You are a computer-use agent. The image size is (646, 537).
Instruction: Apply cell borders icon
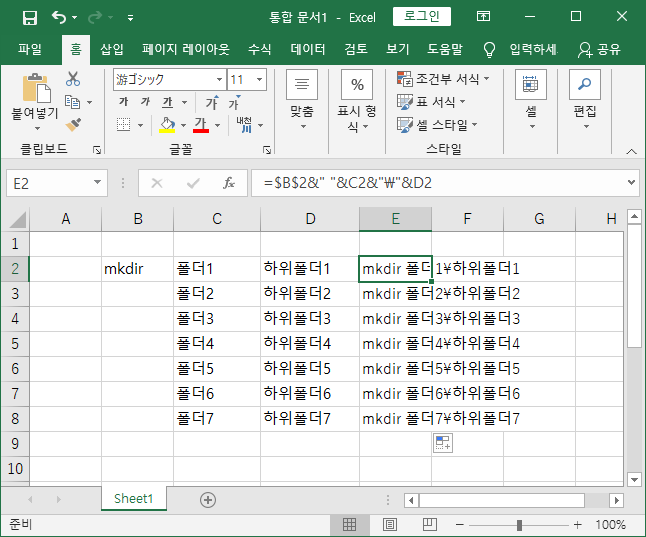click(x=123, y=124)
